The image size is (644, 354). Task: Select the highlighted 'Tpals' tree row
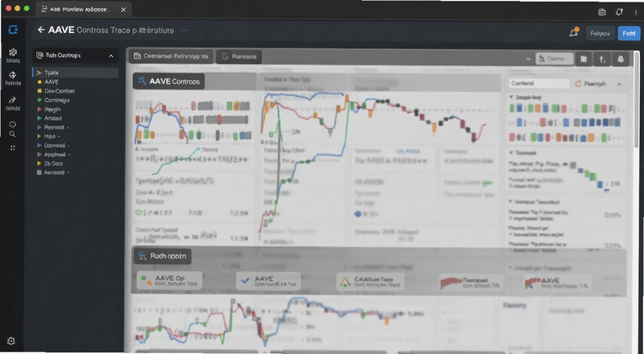point(75,72)
